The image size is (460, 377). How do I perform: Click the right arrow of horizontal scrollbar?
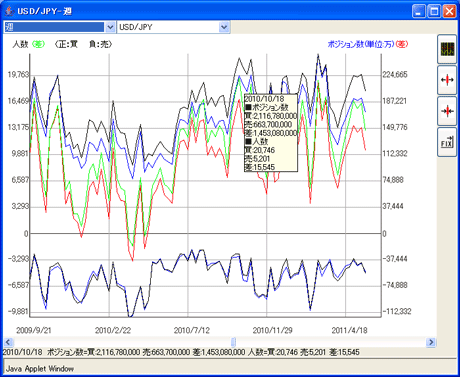[x=431, y=342]
